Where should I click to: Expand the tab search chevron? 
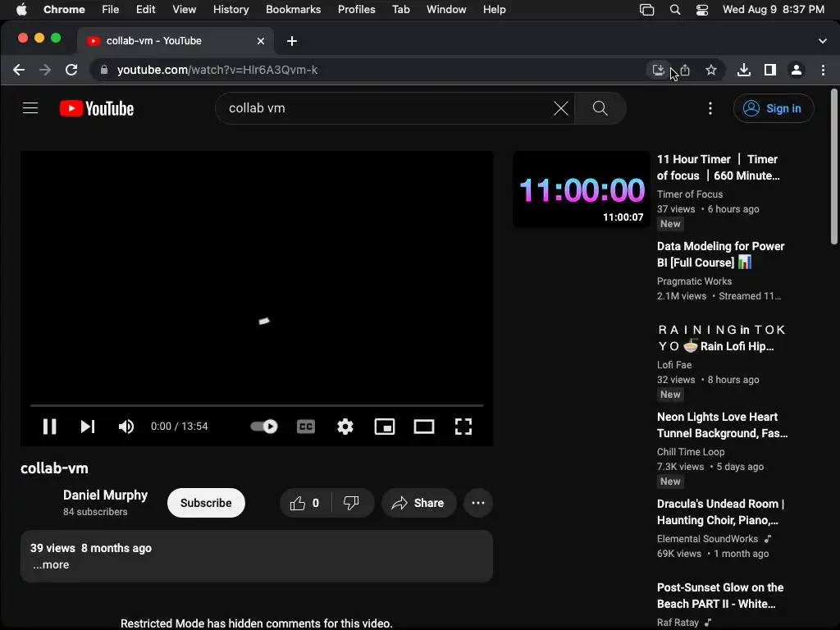[822, 41]
